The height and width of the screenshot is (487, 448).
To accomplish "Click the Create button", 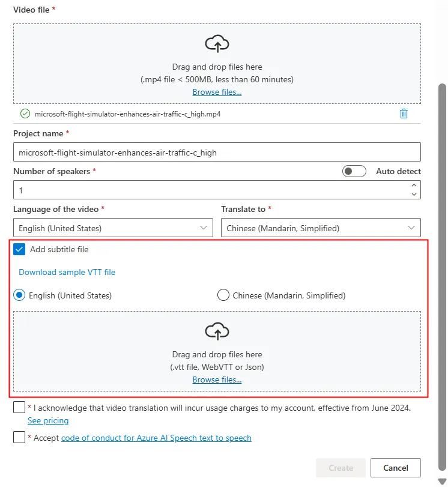I will [x=341, y=468].
